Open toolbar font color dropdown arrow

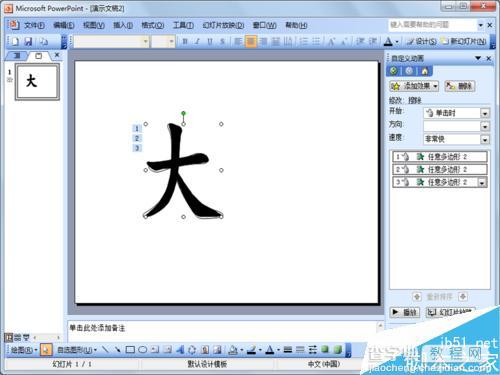pyautogui.click(x=397, y=42)
